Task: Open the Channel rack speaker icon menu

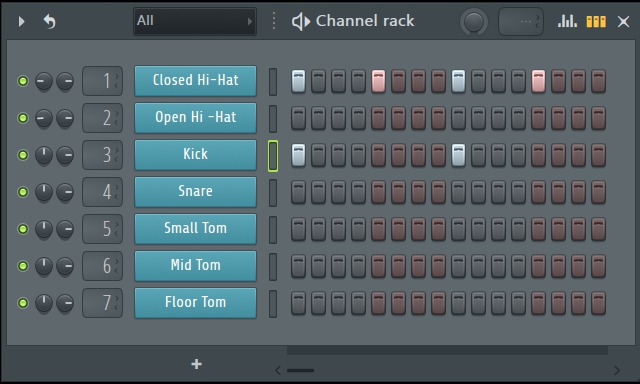Action: (x=301, y=21)
